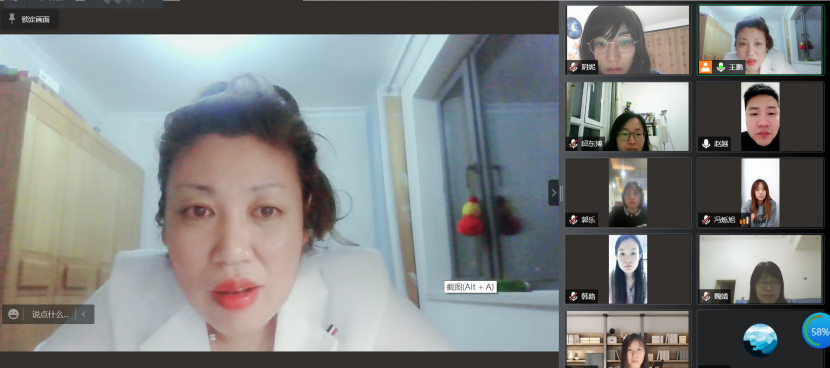Select the bookshelf background participant tile
This screenshot has width=830, height=368.
click(628, 339)
